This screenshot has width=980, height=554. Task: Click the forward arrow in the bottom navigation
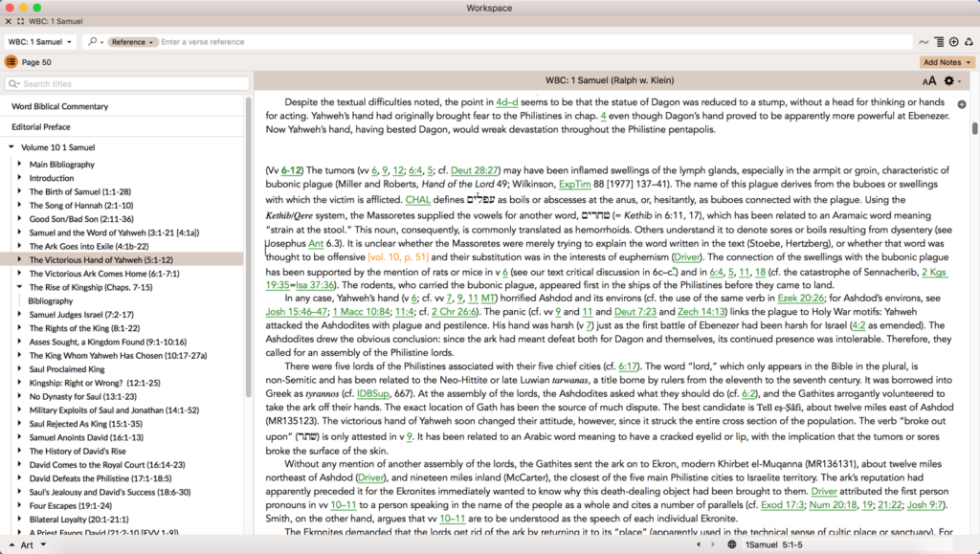(x=713, y=544)
